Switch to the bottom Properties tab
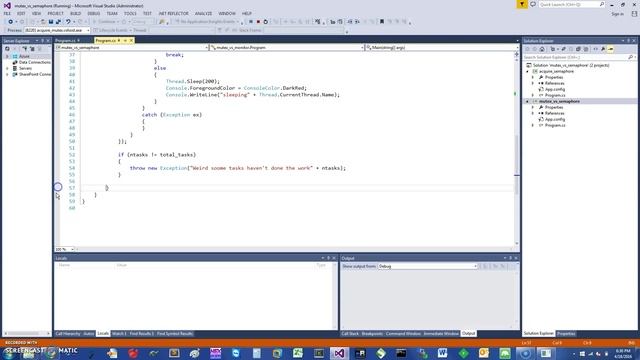Screen dimensions: 640x360 point(566,333)
